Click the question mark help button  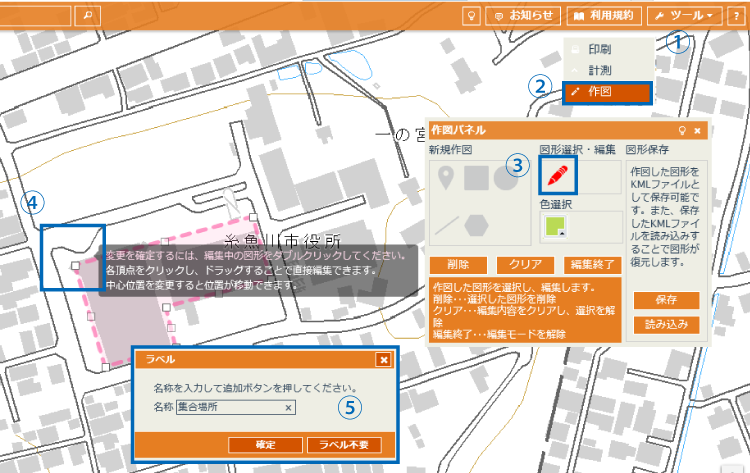coord(737,16)
